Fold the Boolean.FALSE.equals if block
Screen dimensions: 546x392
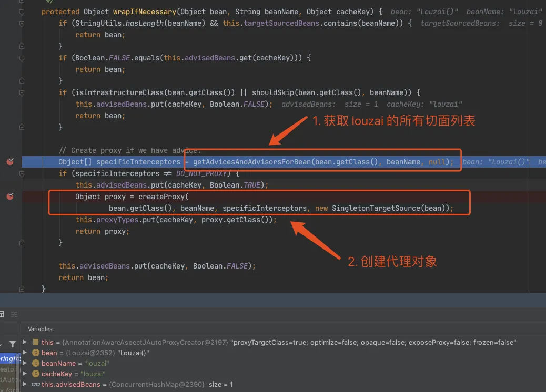pyautogui.click(x=22, y=58)
